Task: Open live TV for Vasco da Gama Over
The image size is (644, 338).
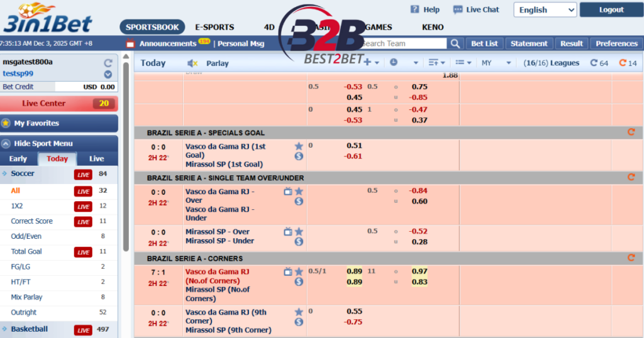Action: 288,191
